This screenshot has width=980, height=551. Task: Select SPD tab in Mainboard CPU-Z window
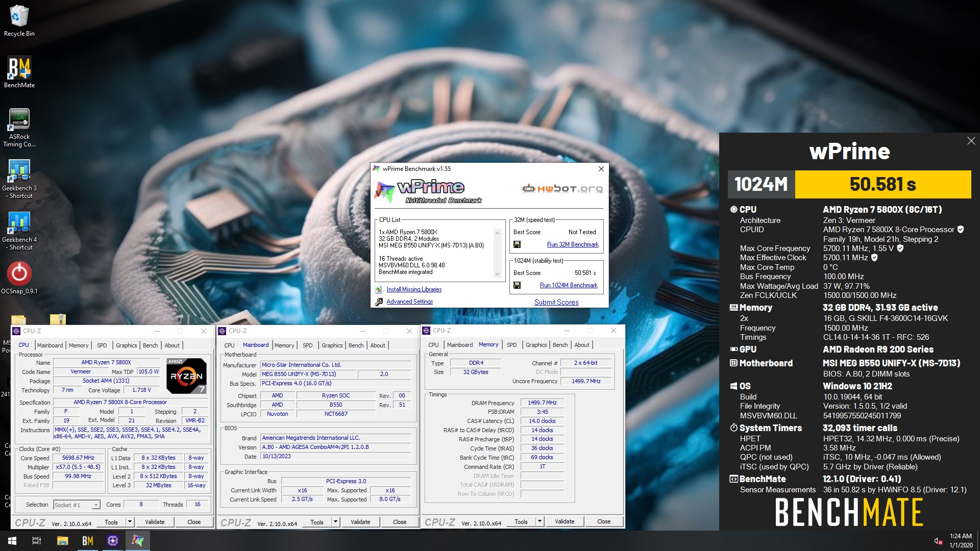click(307, 345)
